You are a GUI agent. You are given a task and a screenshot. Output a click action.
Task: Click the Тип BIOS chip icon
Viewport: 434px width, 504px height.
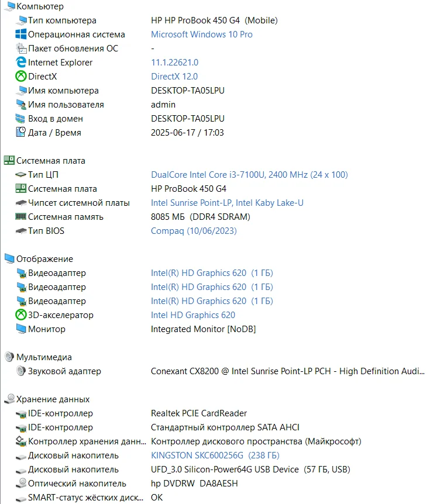pos(21,231)
